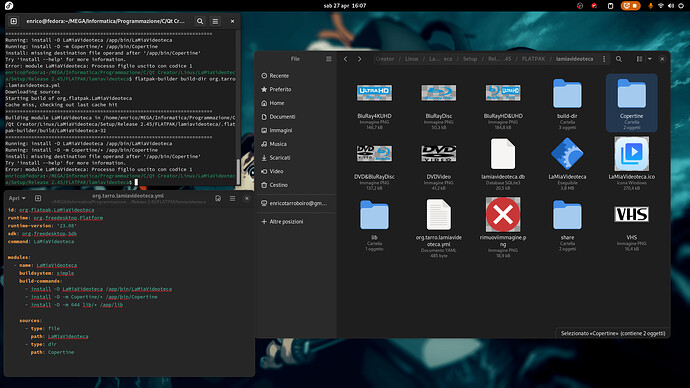Click the terminal search icon

coord(200,21)
